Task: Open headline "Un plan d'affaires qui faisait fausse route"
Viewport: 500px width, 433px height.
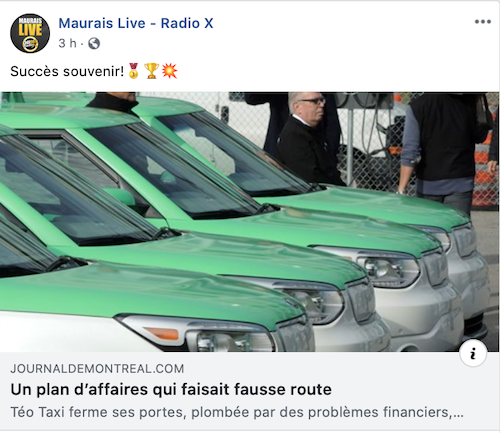Action: tap(171, 389)
